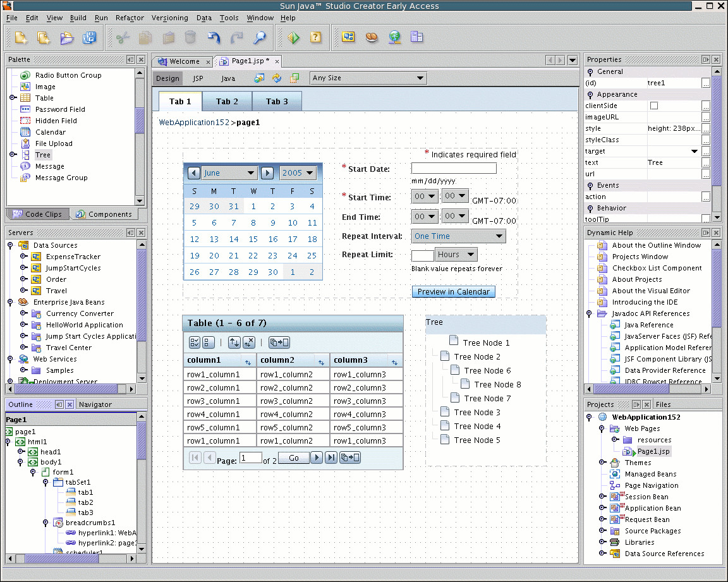This screenshot has height=582, width=728.
Task: Click the Table deselect rows icon
Action: coord(209,343)
